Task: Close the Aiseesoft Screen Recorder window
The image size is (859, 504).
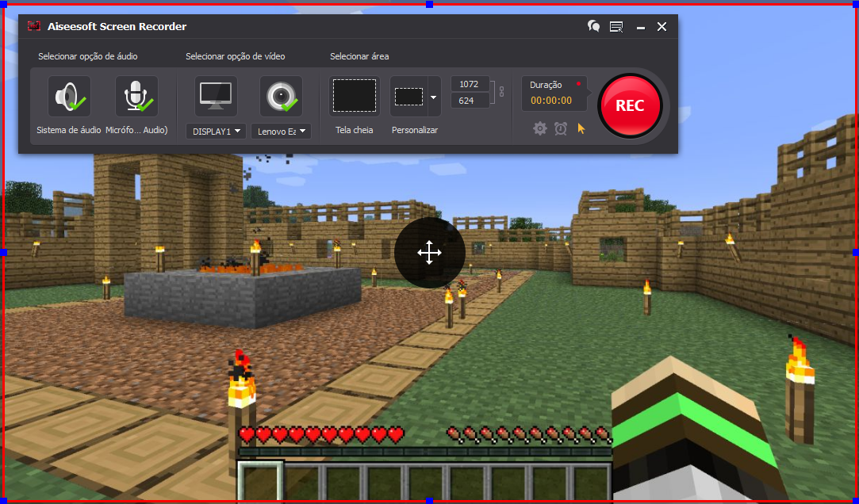Action: coord(662,26)
